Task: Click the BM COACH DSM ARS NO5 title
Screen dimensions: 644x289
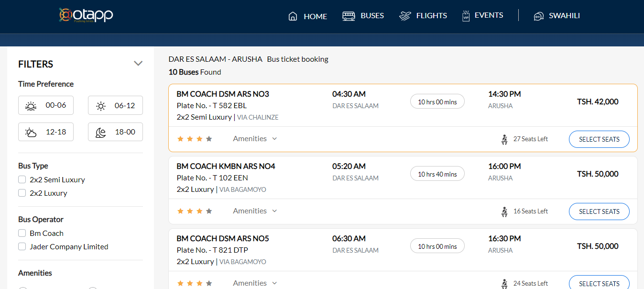Action: (223, 239)
